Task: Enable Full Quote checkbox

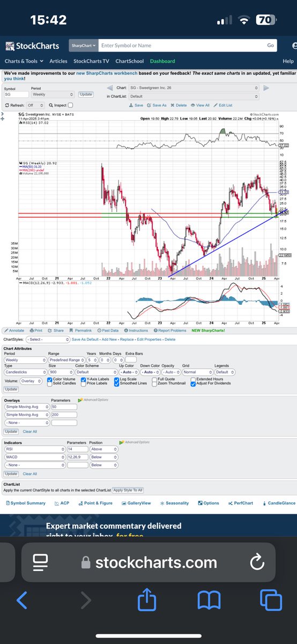Action: click(154, 379)
